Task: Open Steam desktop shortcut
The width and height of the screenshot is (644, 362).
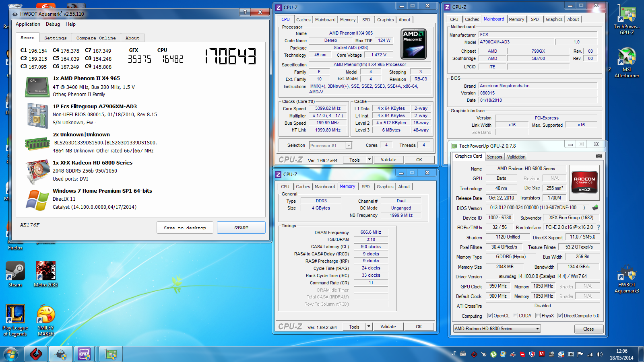Action: 15,274
